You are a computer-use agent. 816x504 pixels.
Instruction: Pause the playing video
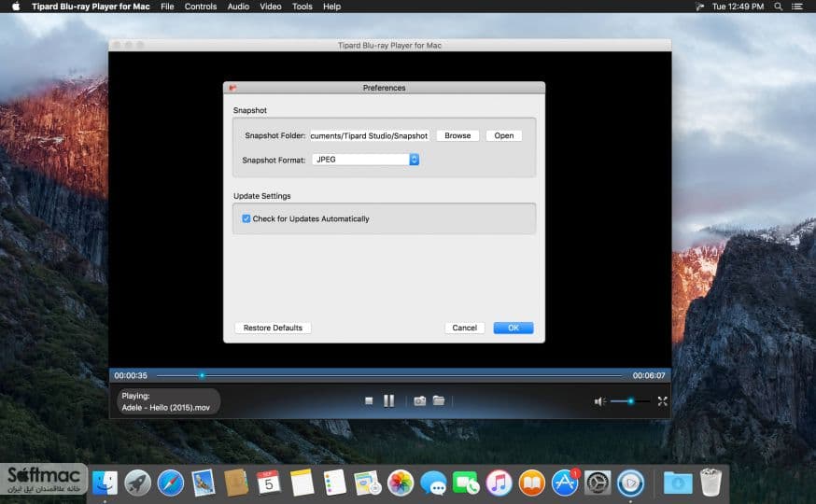388,401
